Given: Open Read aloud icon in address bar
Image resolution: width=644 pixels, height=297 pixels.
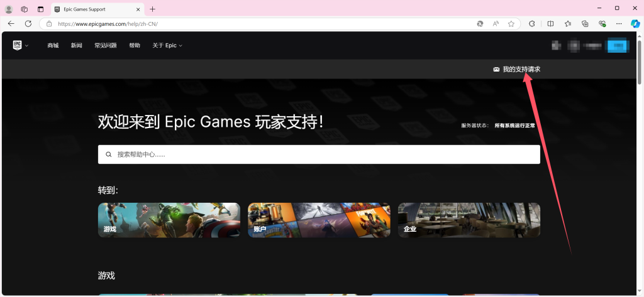Looking at the screenshot, I should (496, 24).
